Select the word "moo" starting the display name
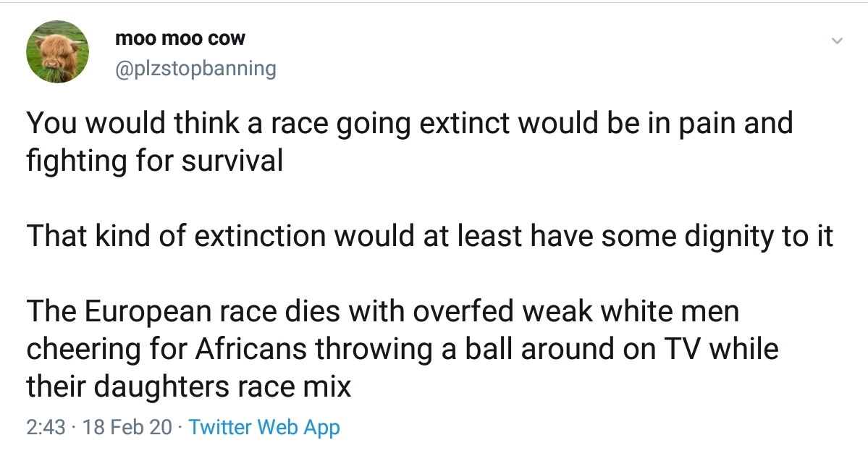868x456 pixels. tap(132, 39)
